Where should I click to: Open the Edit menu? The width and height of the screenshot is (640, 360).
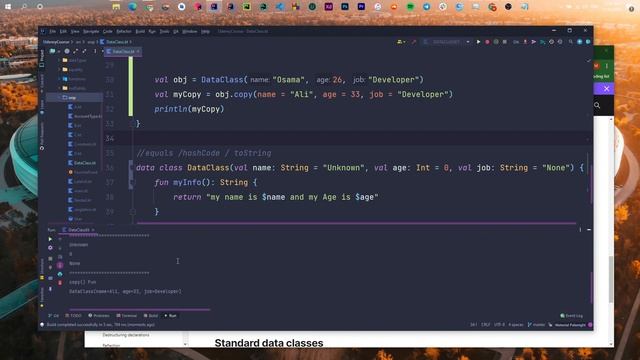(63, 31)
